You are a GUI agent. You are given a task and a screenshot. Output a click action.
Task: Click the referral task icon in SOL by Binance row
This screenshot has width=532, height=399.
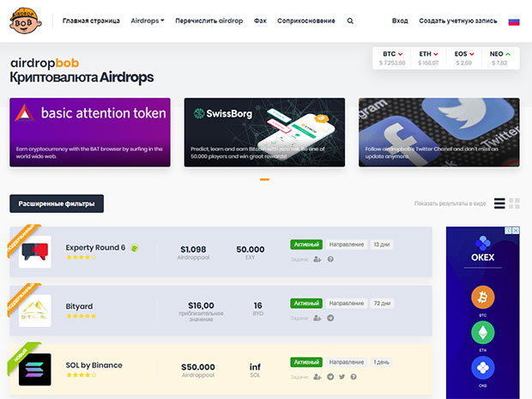pyautogui.click(x=317, y=377)
